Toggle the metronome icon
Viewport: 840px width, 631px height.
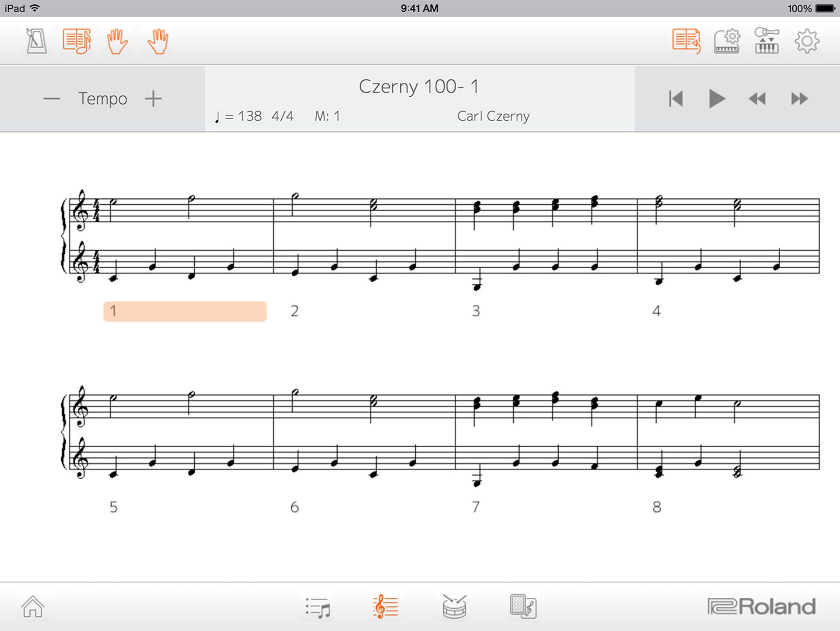tap(36, 41)
